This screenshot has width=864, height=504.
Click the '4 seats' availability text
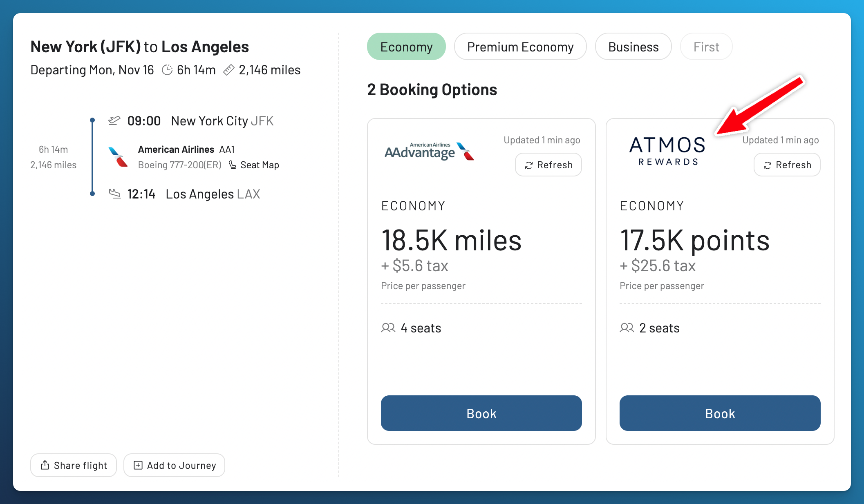[421, 328]
